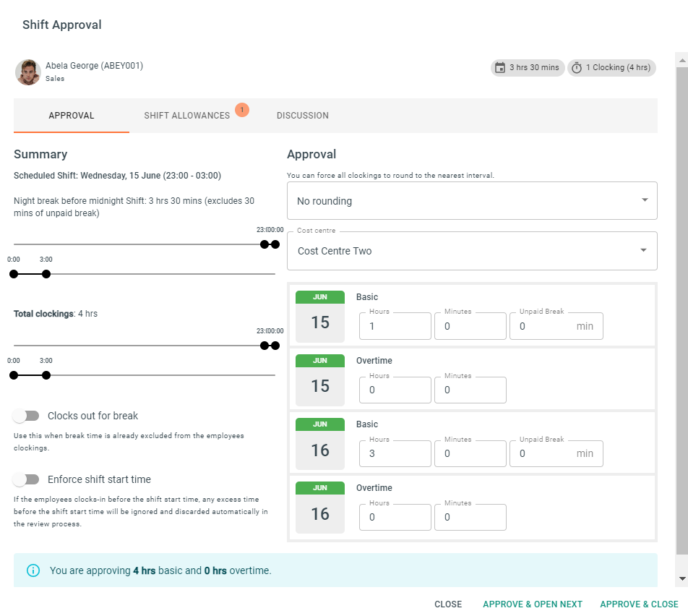Switch to the Shift Allowances tab
This screenshot has height=616, width=688.
point(187,116)
